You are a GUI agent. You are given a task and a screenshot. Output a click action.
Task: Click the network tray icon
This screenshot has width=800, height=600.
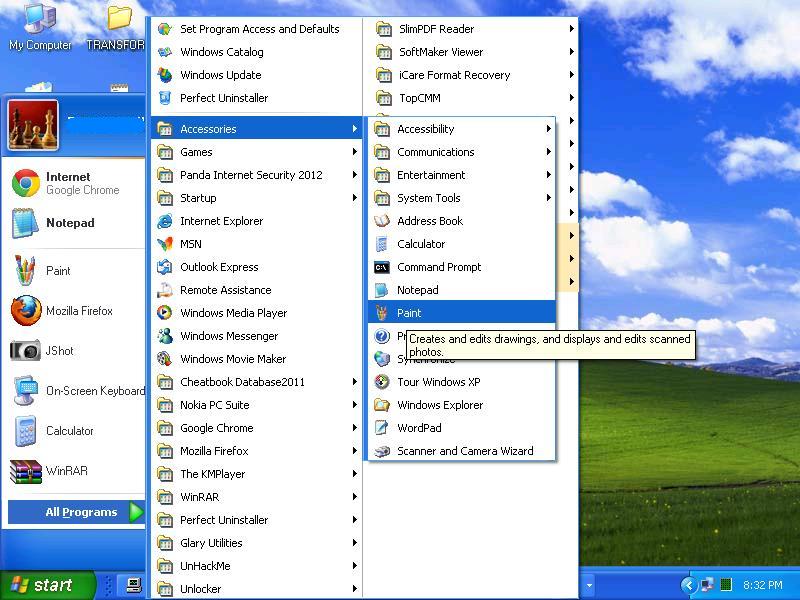point(707,585)
